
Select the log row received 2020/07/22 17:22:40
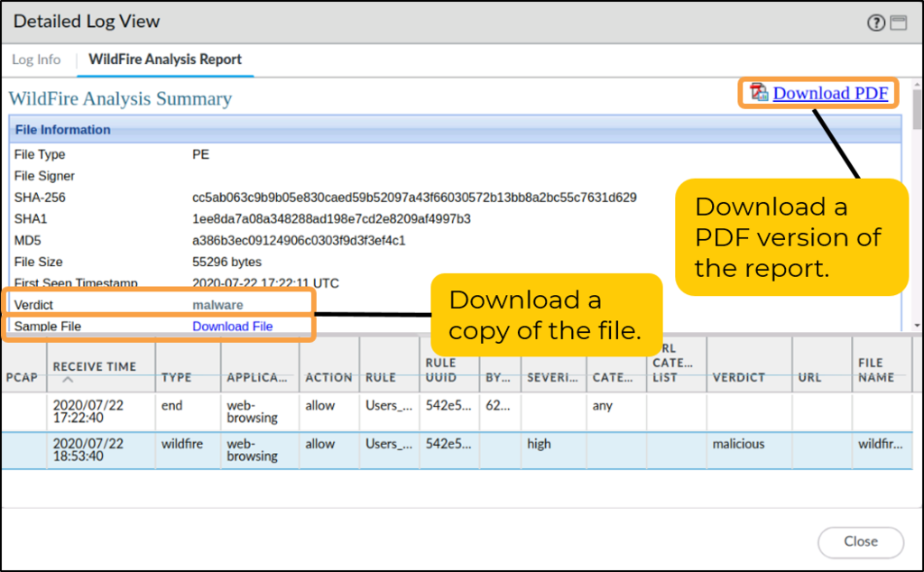[x=457, y=411]
